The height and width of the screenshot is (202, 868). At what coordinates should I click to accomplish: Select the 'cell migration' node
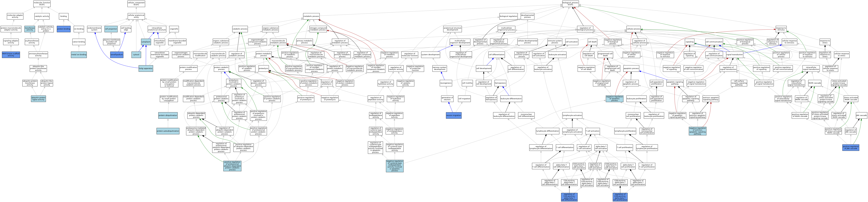click(x=464, y=99)
